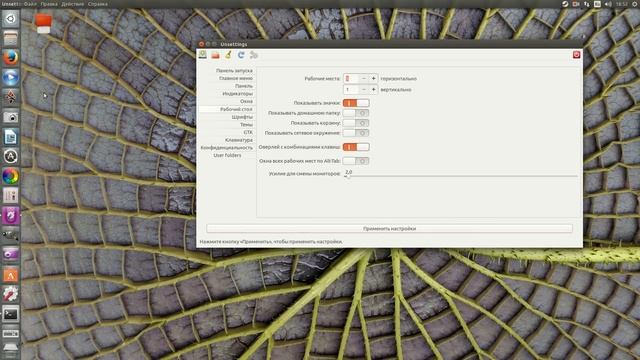Open the mixer sliders launcher icon
Screen dimensions: 640x360
click(x=11, y=196)
